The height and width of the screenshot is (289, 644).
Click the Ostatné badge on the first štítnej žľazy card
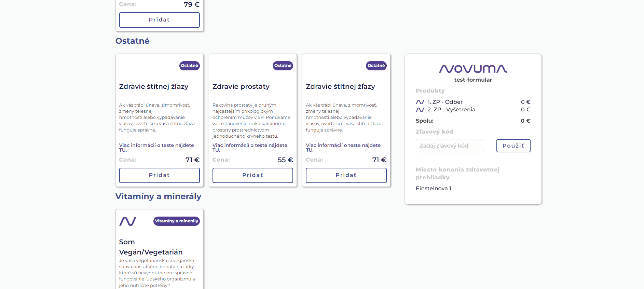[x=189, y=66]
